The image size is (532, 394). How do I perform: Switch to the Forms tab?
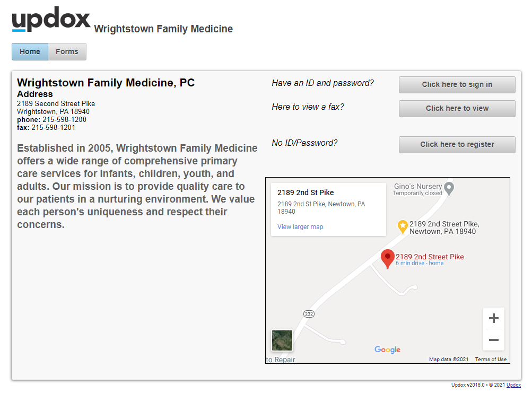tap(67, 51)
